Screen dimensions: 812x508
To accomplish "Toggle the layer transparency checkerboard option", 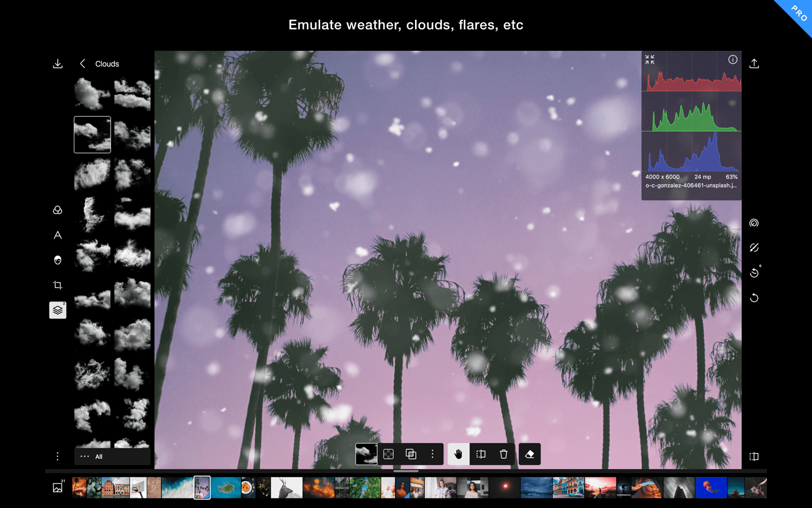I will click(388, 454).
